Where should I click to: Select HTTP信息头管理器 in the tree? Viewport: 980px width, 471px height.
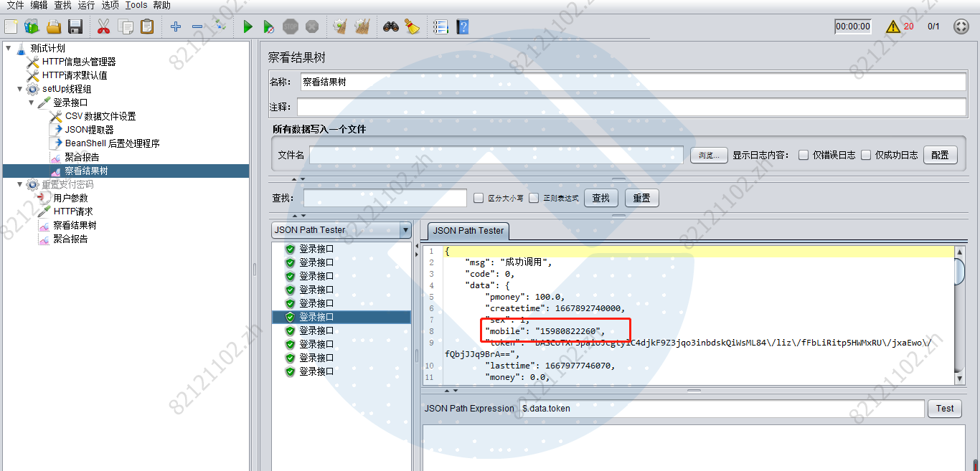pyautogui.click(x=79, y=62)
